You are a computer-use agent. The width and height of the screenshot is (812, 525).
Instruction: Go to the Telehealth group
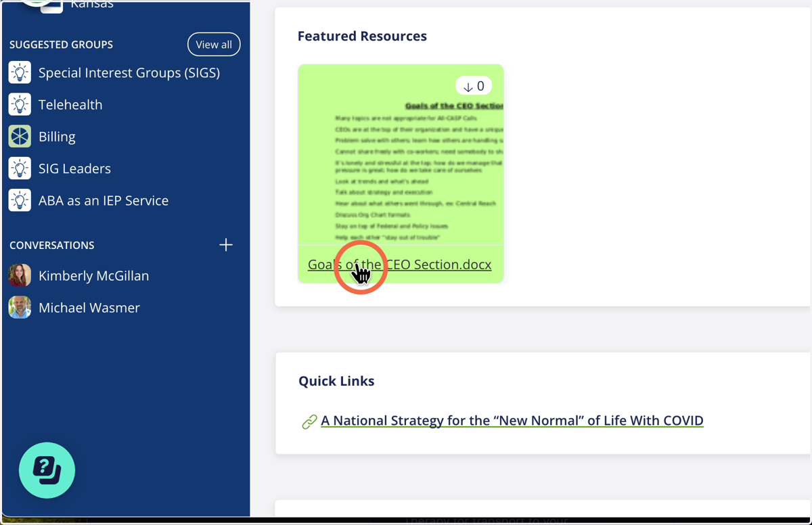[70, 104]
